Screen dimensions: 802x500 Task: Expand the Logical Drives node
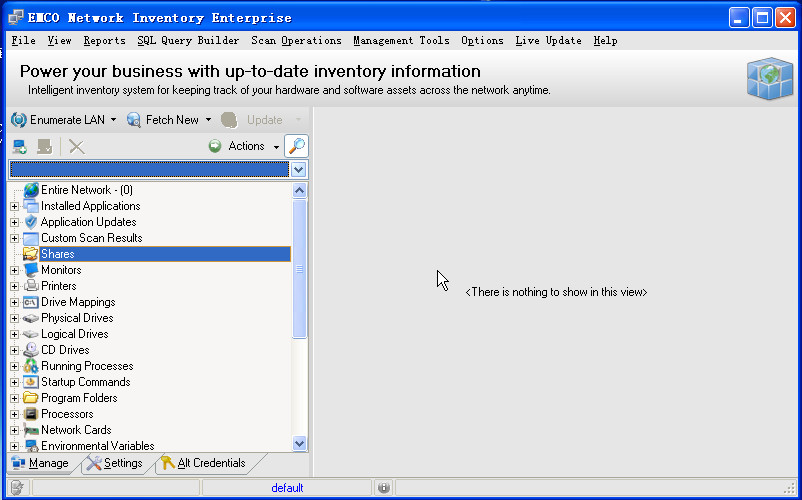tap(14, 334)
